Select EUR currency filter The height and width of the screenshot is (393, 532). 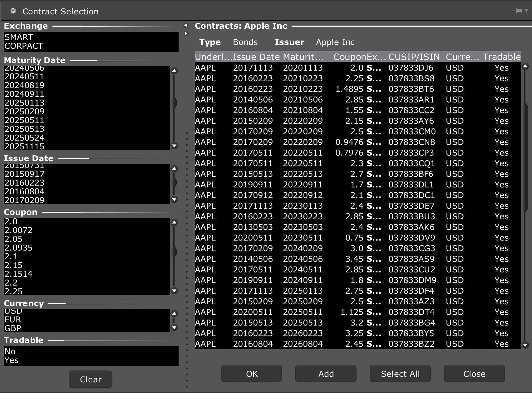pyautogui.click(x=87, y=320)
